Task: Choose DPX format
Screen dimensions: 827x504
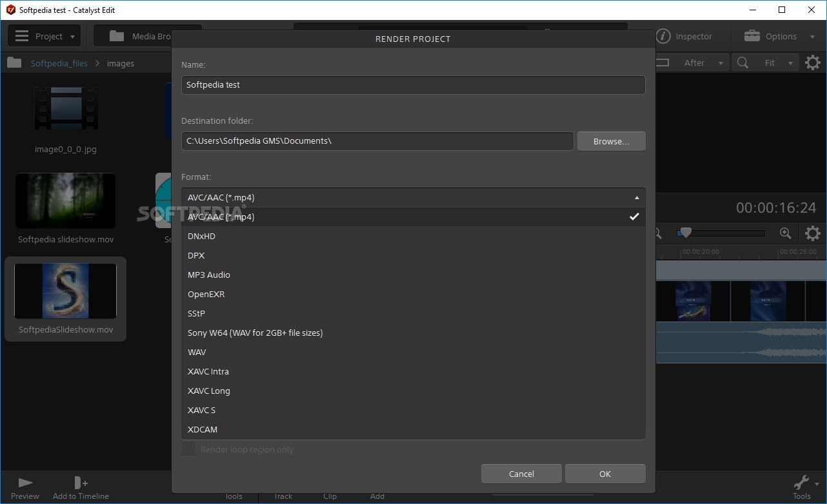Action: 413,255
